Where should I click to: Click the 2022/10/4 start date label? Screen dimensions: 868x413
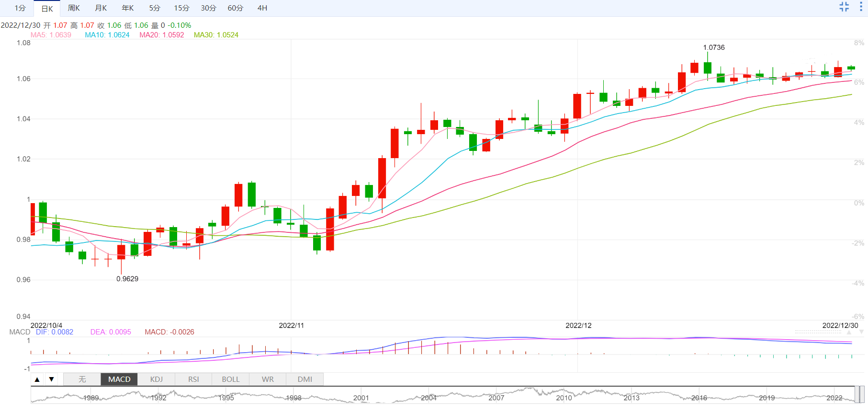(x=46, y=325)
